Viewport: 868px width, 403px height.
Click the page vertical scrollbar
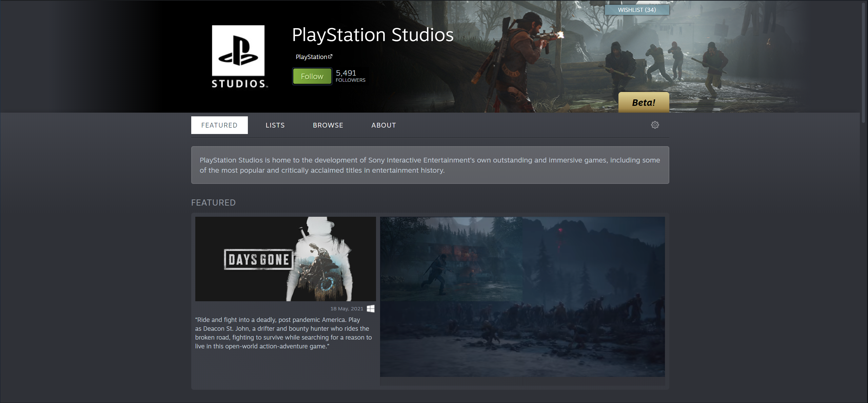864,63
